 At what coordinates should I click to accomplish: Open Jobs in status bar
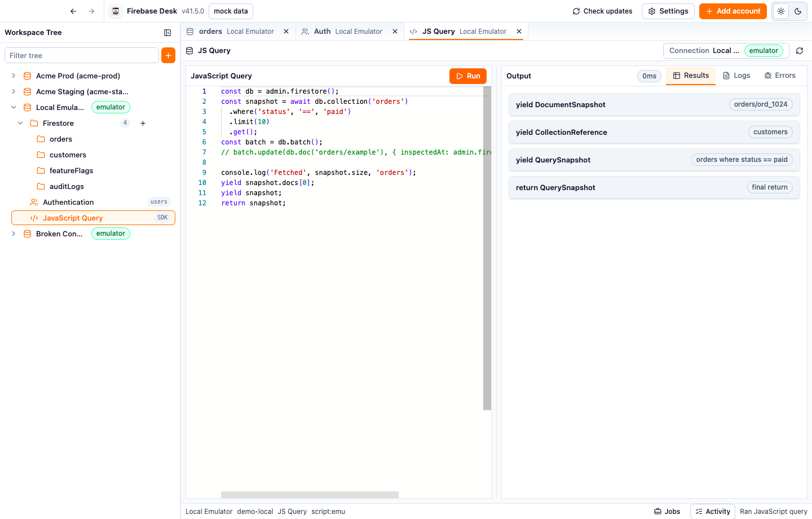pos(667,512)
